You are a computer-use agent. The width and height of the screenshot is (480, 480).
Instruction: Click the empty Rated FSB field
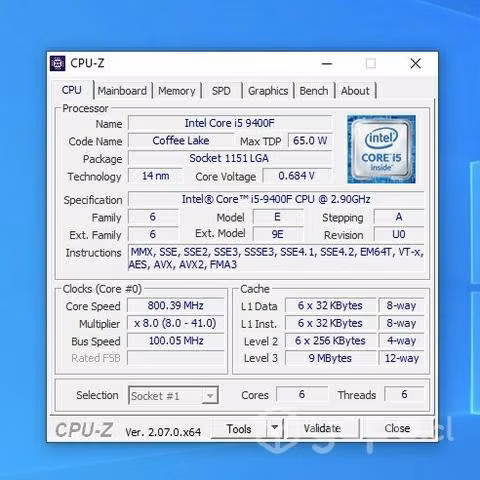click(176, 358)
